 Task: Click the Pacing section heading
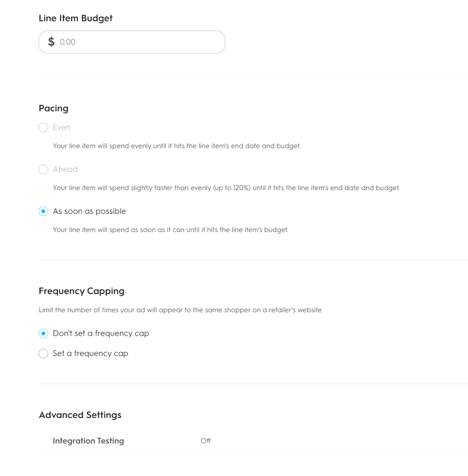pyautogui.click(x=54, y=108)
